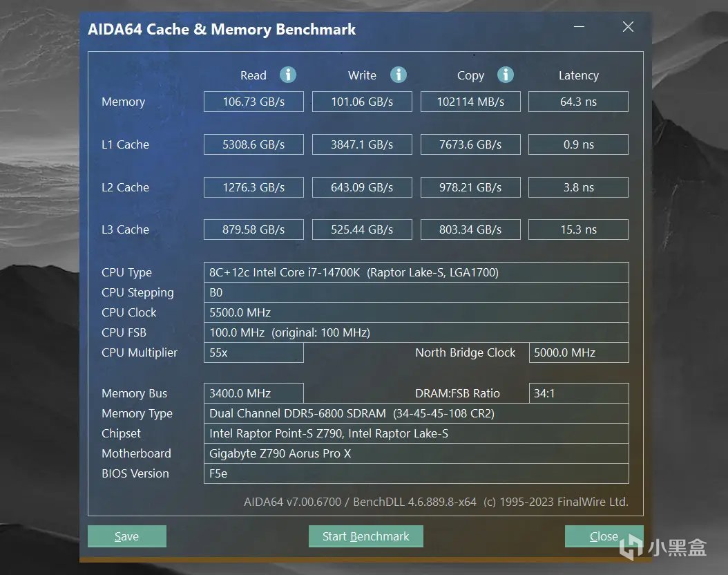
Task: Select L2 Cache latency 3.8 ns
Action: (579, 187)
